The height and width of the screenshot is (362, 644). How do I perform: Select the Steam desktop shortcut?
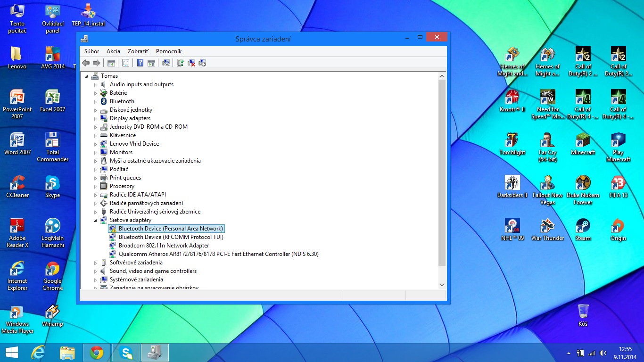point(583,230)
